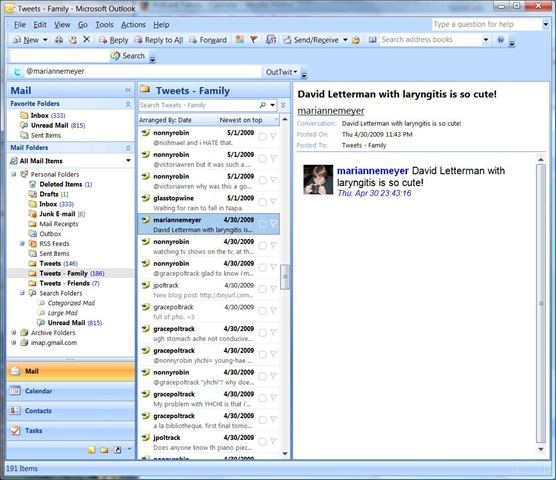
Task: Flag the nonnyrobin 'watching tv shows' tweet
Action: (x=273, y=245)
